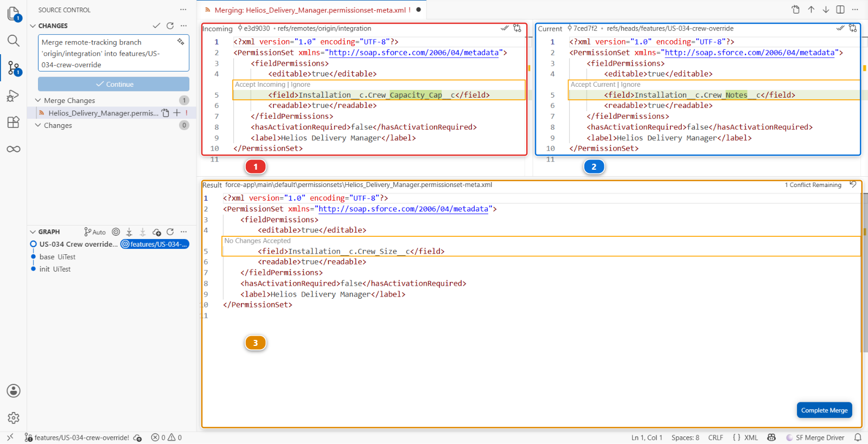This screenshot has width=868, height=444.
Task: Go to next unhandled conflict arrow
Action: [826, 9]
